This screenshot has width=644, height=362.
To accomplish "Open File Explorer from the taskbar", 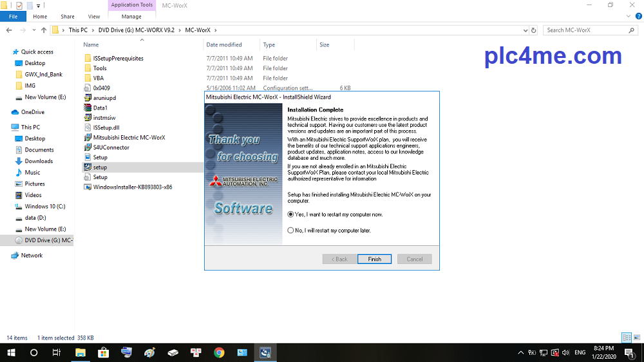I will 80,352.
